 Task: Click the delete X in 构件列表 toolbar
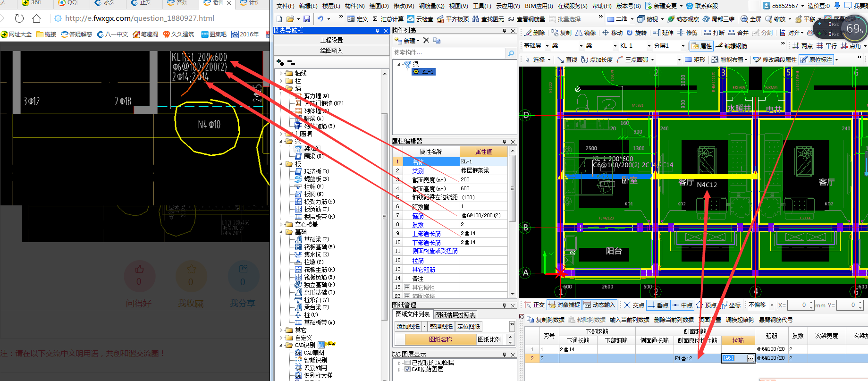click(x=426, y=41)
